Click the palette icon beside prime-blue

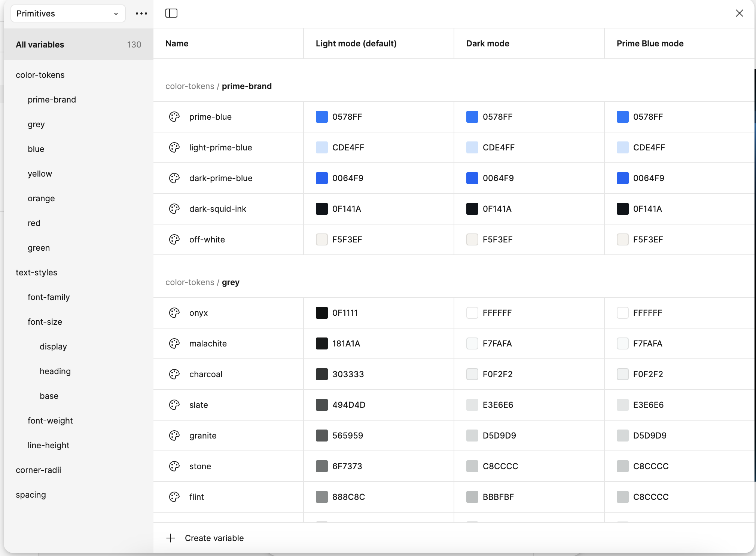click(x=174, y=117)
